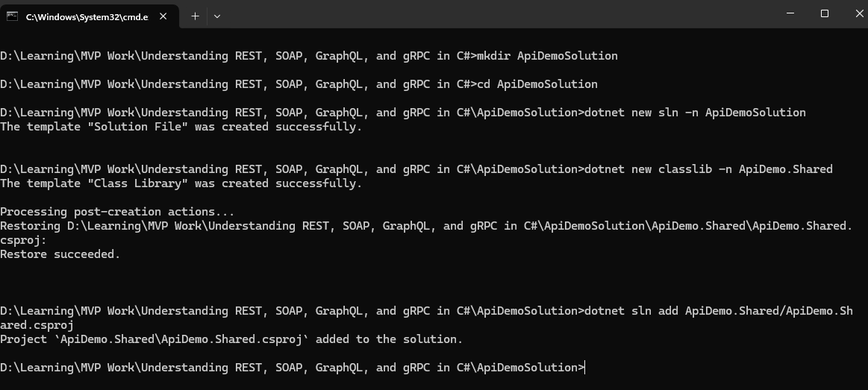This screenshot has height=390, width=868.
Task: Click the "cd ApiDemoSolution" command text
Action: tap(537, 84)
